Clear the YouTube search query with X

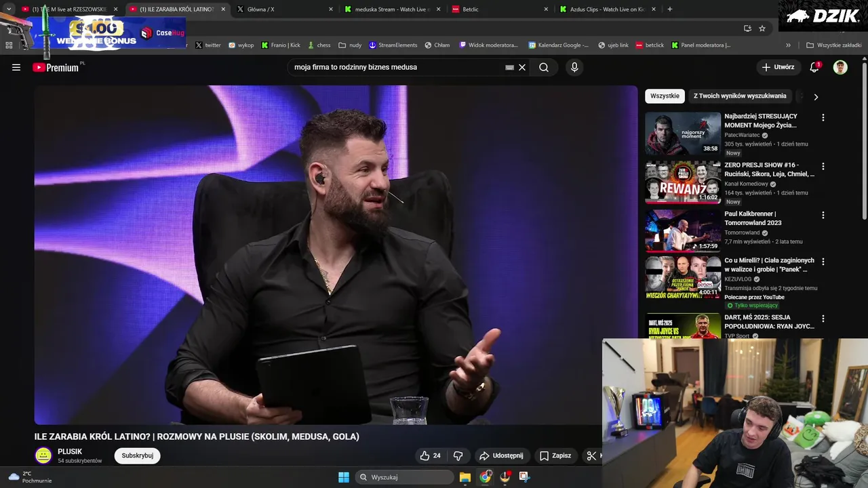(x=522, y=67)
